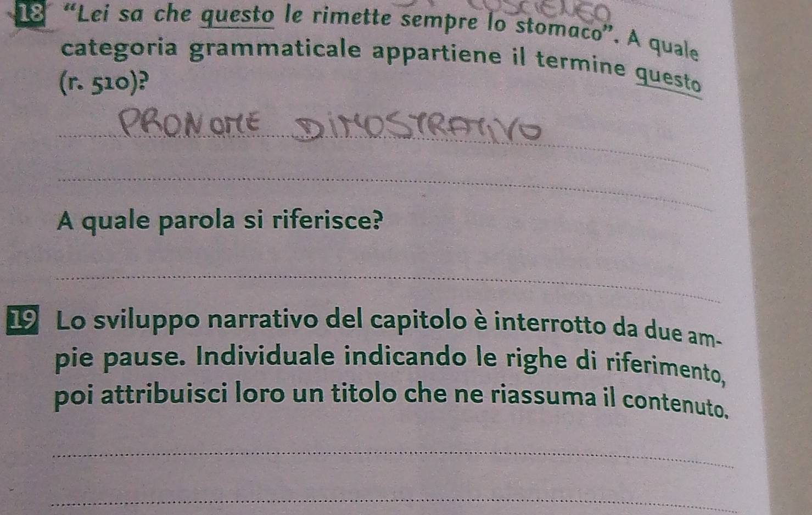Click the 'A quale parola si riferisce?' prompt
Image resolution: width=812 pixels, height=515 pixels.
click(x=220, y=221)
